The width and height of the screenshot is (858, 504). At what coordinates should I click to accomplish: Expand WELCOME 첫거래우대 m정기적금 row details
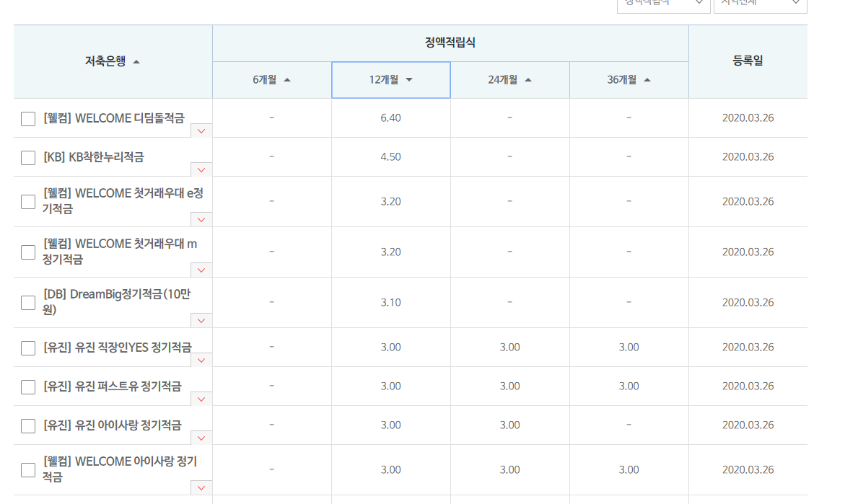[x=201, y=270]
